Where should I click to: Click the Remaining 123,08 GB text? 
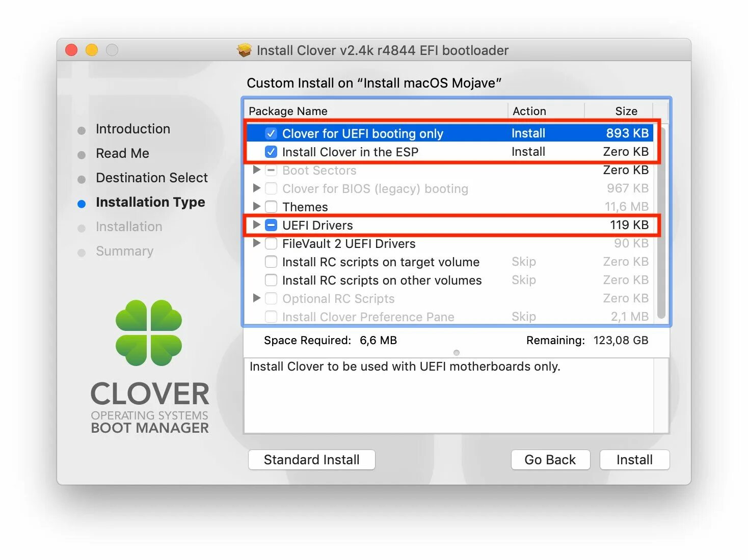coord(587,340)
